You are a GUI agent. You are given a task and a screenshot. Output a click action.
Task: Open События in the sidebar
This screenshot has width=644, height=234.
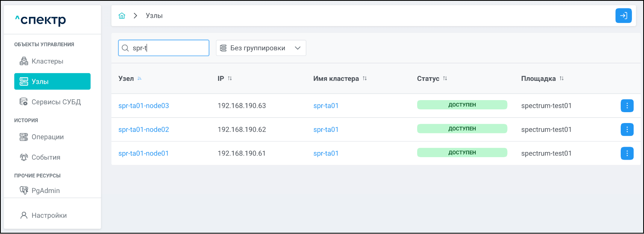pos(46,157)
